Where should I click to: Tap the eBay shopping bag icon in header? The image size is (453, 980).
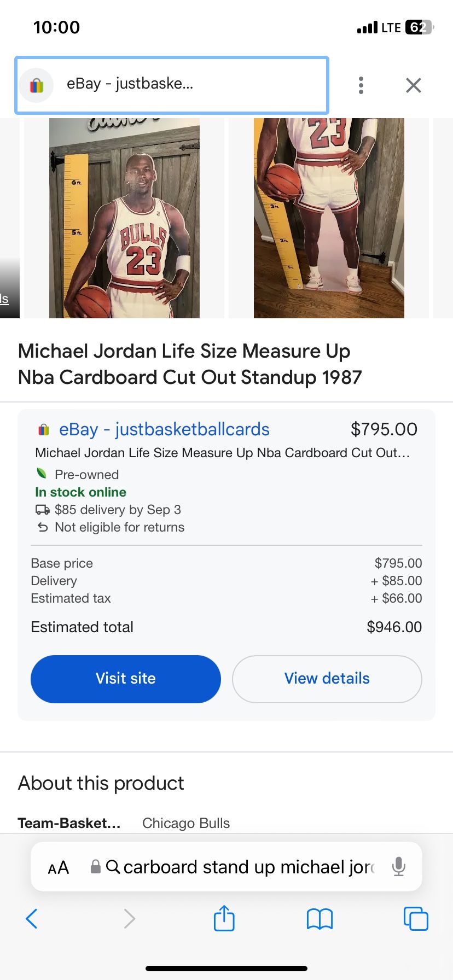[36, 85]
